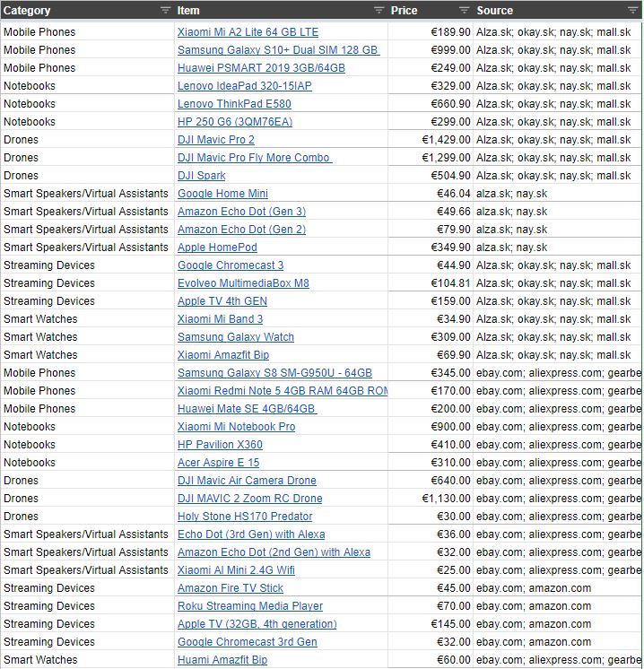Select the Source header cell
The image size is (644, 669).
tap(558, 10)
